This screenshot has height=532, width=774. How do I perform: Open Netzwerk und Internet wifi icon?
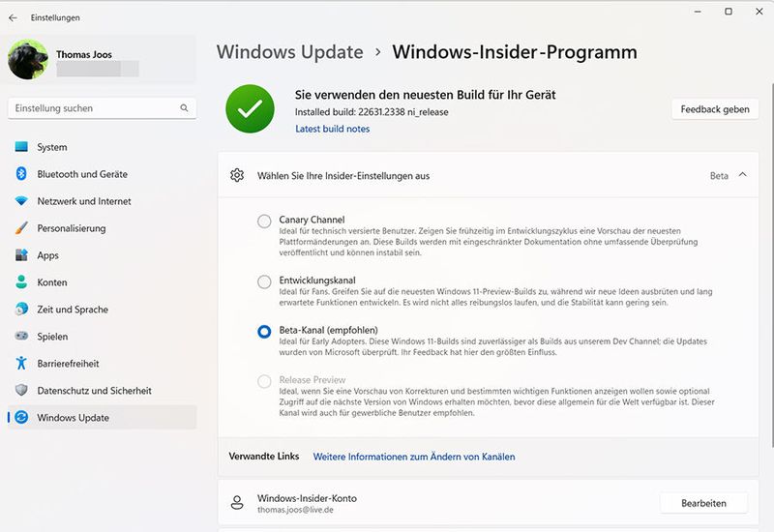pos(21,201)
